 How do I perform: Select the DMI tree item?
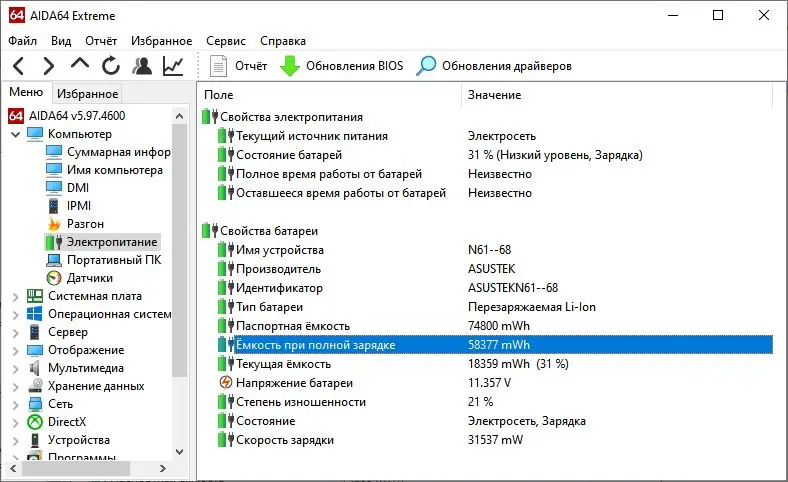coord(78,188)
